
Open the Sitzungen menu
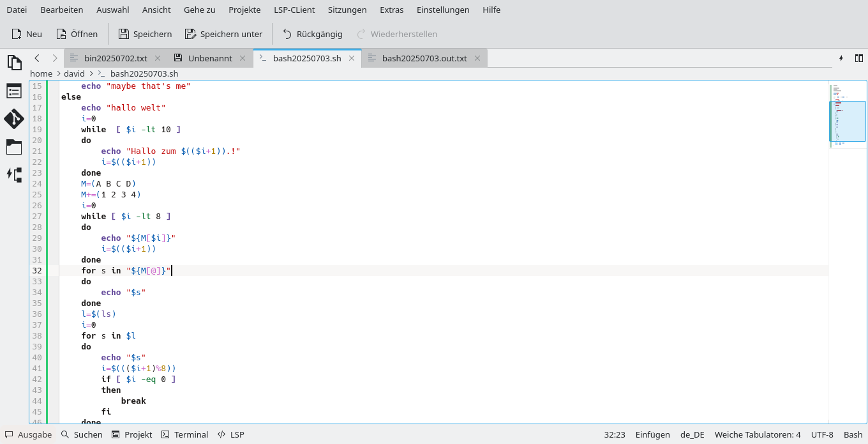coord(347,10)
